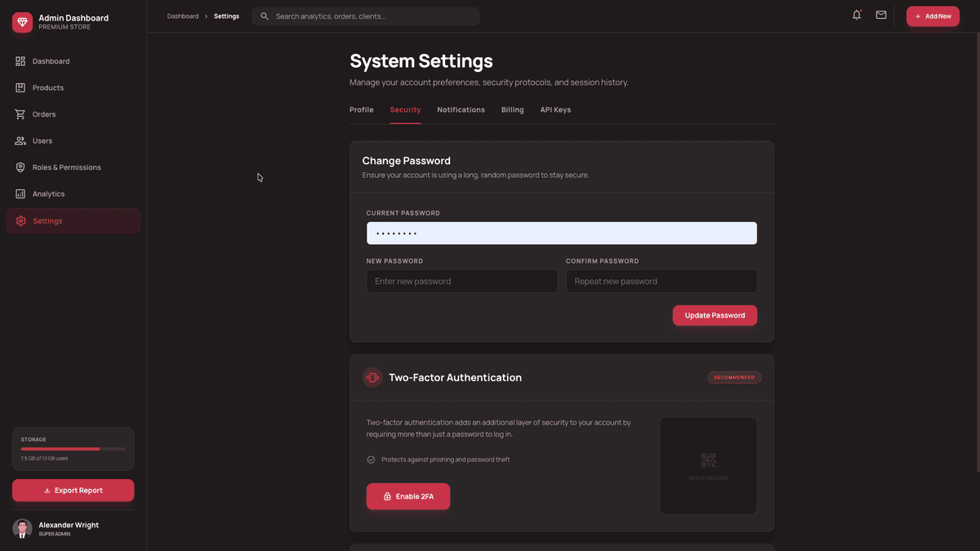Open the Profile tab

[x=361, y=109]
